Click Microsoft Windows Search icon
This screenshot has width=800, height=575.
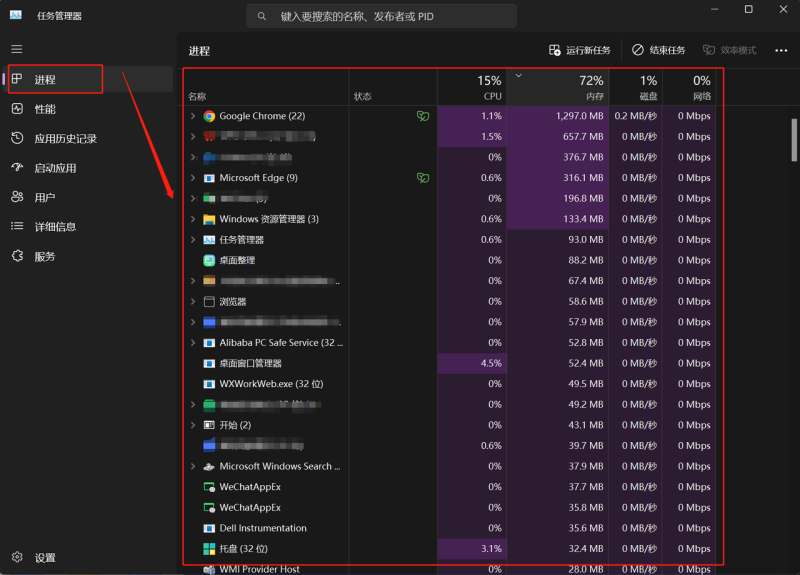click(x=209, y=466)
